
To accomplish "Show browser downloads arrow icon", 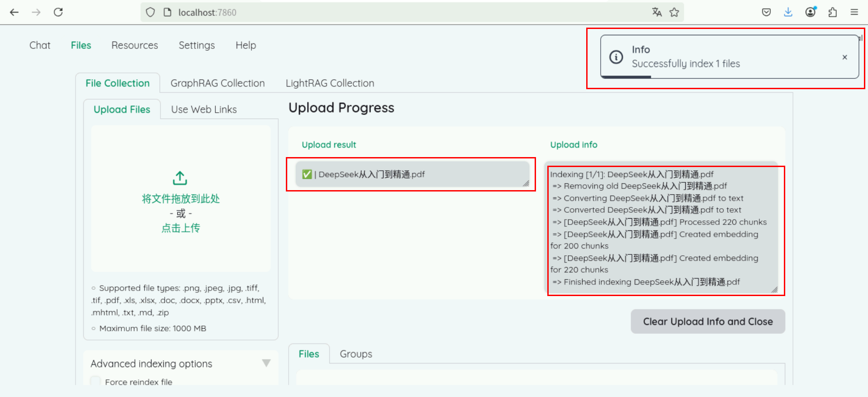I will point(788,12).
